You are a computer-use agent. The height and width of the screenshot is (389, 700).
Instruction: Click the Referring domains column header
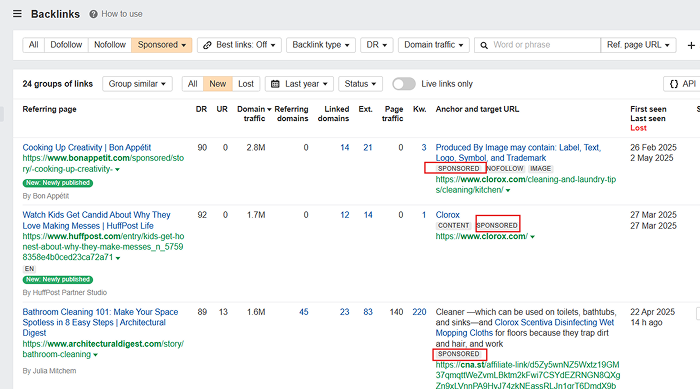[292, 114]
